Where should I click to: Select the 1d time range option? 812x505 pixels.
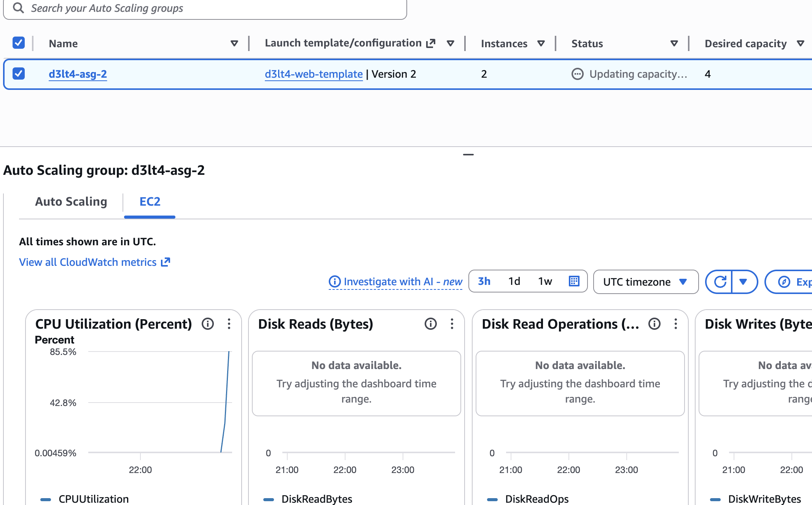514,281
